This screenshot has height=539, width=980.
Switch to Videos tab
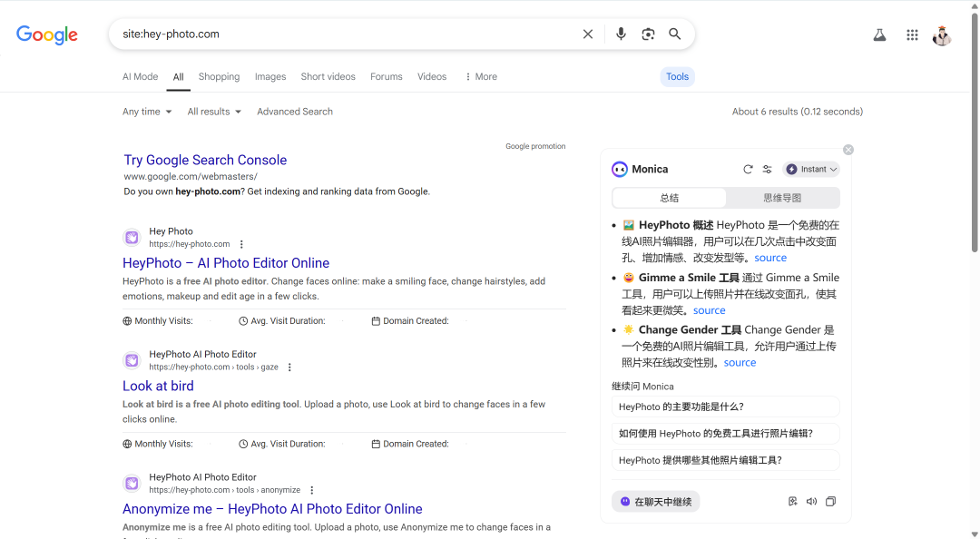click(432, 76)
